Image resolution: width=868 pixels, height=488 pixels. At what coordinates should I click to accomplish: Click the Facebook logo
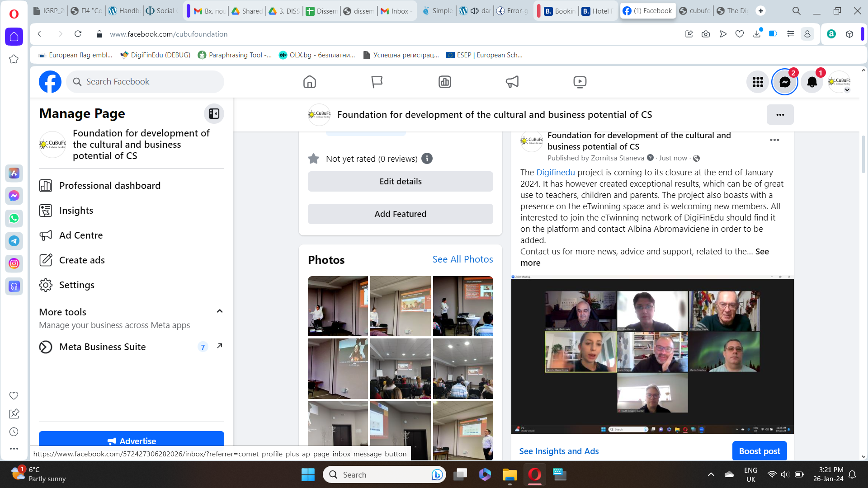(x=50, y=82)
